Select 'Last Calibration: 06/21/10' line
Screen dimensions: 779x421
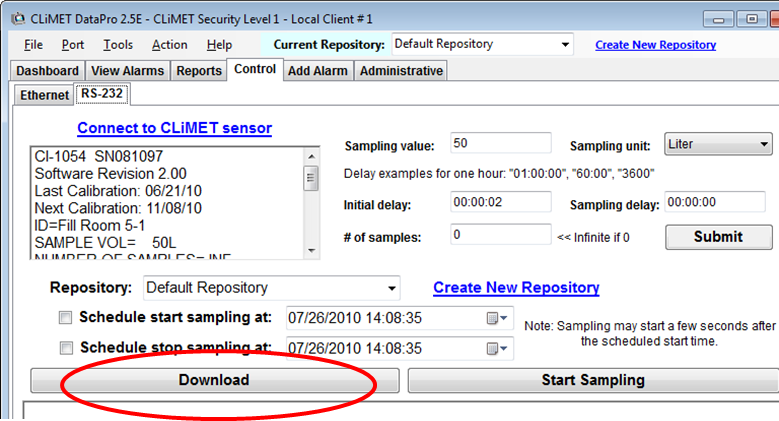(118, 191)
